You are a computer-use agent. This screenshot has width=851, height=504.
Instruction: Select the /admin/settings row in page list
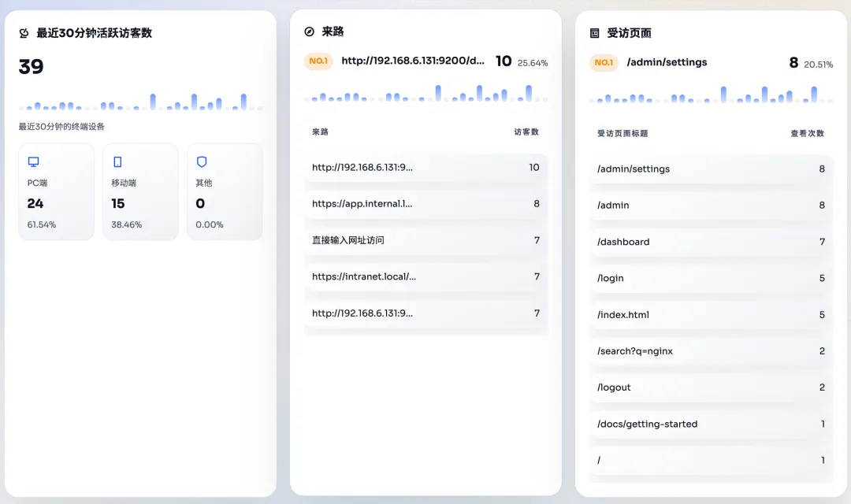click(x=711, y=169)
